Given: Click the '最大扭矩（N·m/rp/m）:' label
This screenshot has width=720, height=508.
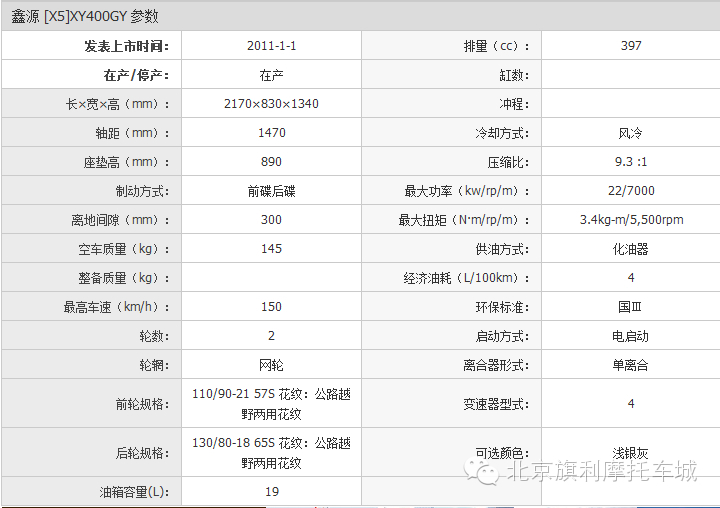Looking at the screenshot, I should coord(464,220).
